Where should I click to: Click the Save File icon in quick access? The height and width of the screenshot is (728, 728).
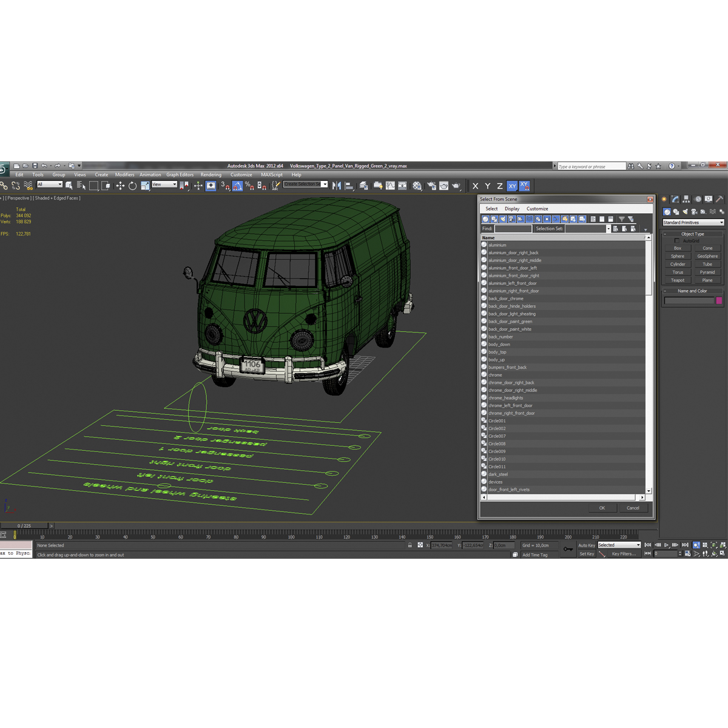(35, 166)
